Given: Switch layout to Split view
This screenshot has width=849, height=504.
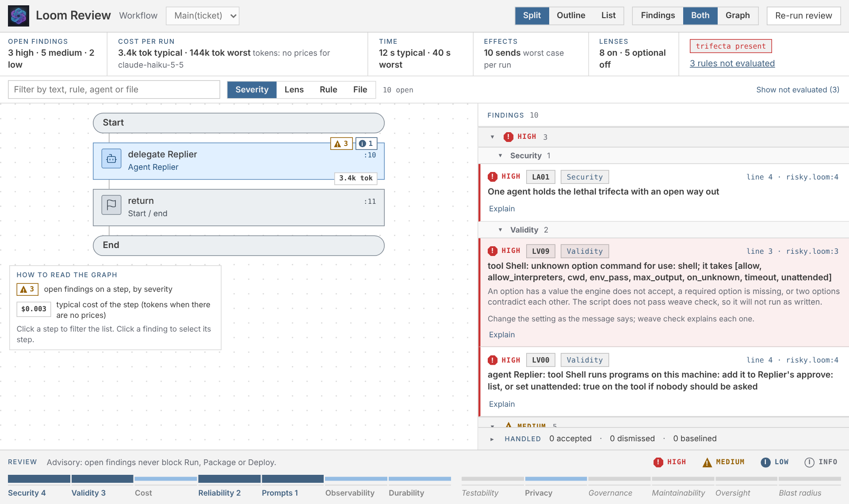Looking at the screenshot, I should pyautogui.click(x=532, y=16).
